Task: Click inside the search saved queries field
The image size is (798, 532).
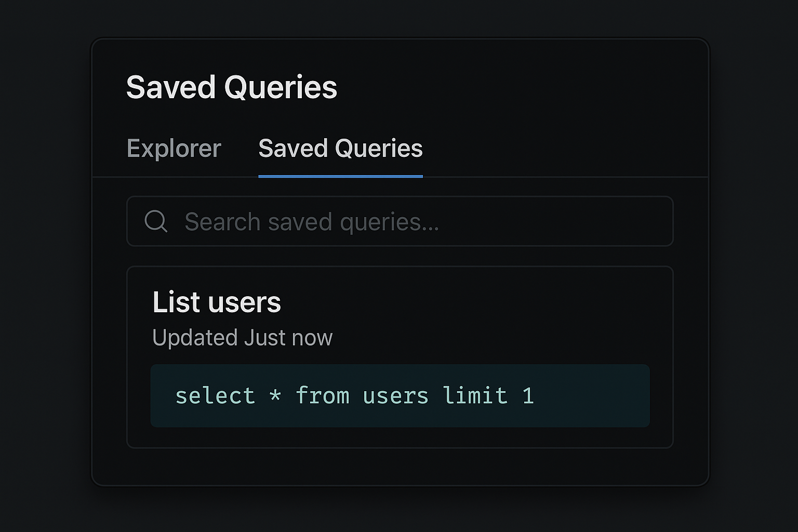Action: point(364,221)
